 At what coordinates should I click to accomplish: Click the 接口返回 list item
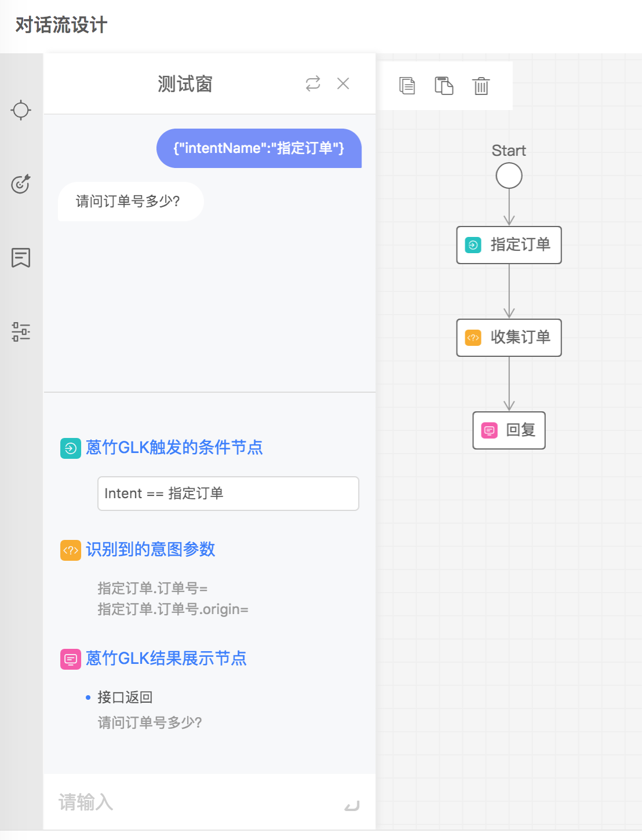pos(125,697)
